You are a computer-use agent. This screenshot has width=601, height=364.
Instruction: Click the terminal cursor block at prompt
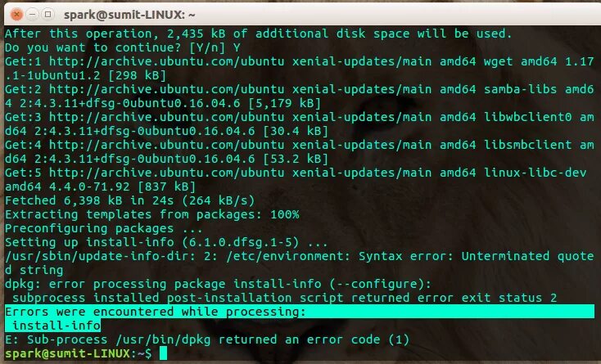(x=163, y=353)
